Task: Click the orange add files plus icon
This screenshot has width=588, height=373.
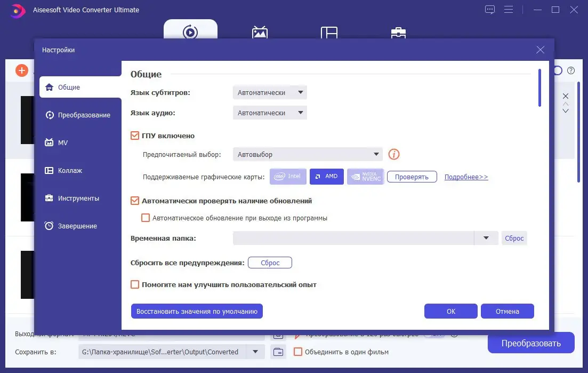Action: point(22,70)
